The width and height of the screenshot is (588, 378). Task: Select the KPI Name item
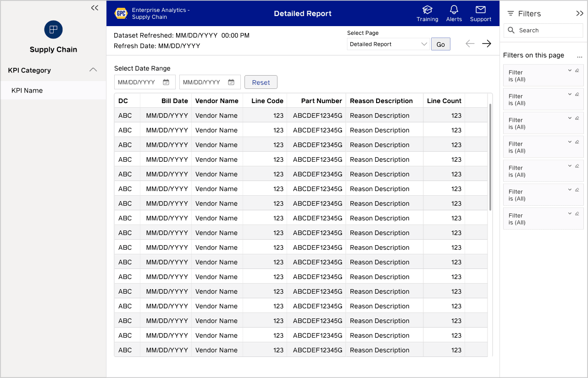pos(53,90)
